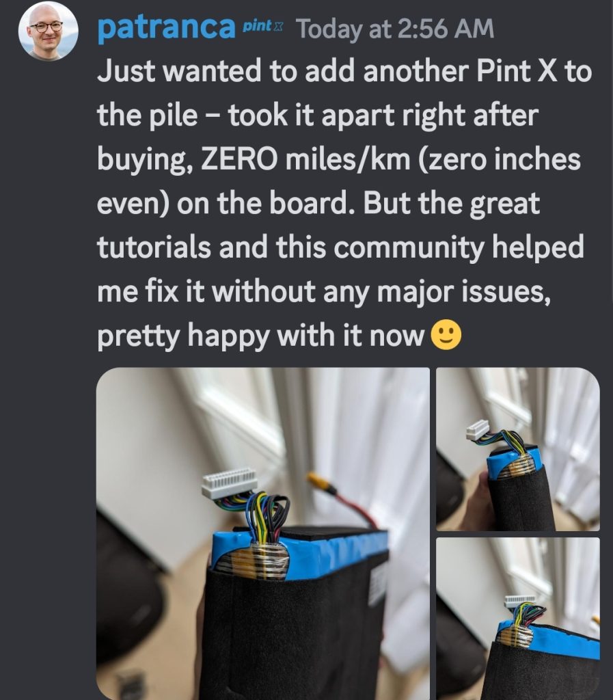Click the "tutorials and this community" text line
The width and height of the screenshot is (613, 700).
pyautogui.click(x=340, y=247)
